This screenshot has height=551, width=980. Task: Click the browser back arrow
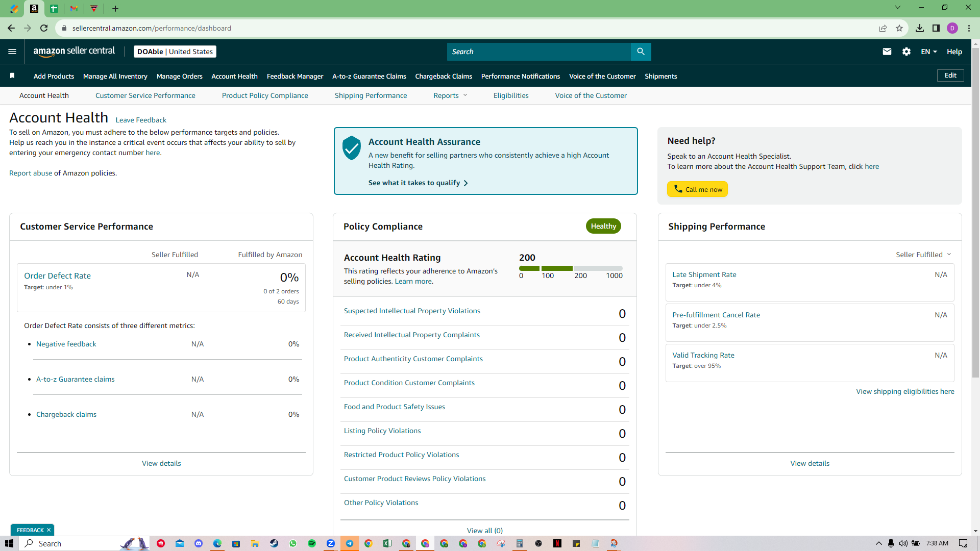coord(11,28)
